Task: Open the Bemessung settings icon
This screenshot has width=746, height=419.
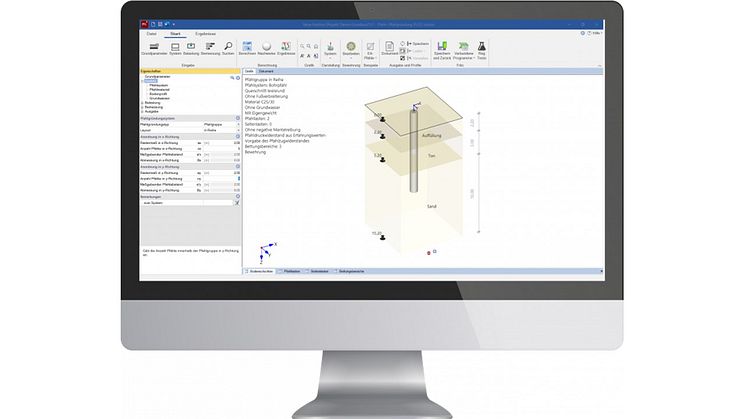Action: click(x=209, y=47)
